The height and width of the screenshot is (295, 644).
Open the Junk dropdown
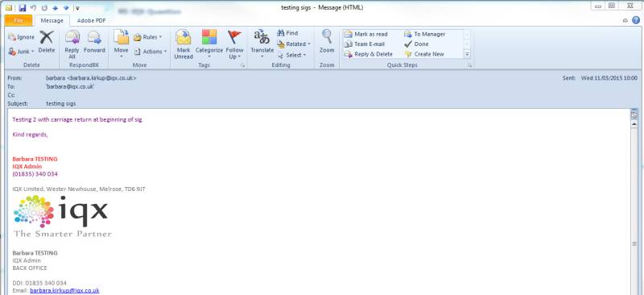(21, 52)
